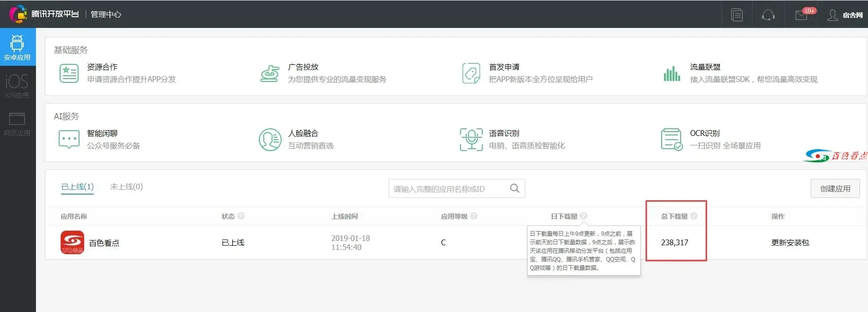Select iOS应用 in the sidebar
The width and height of the screenshot is (868, 312).
18,85
